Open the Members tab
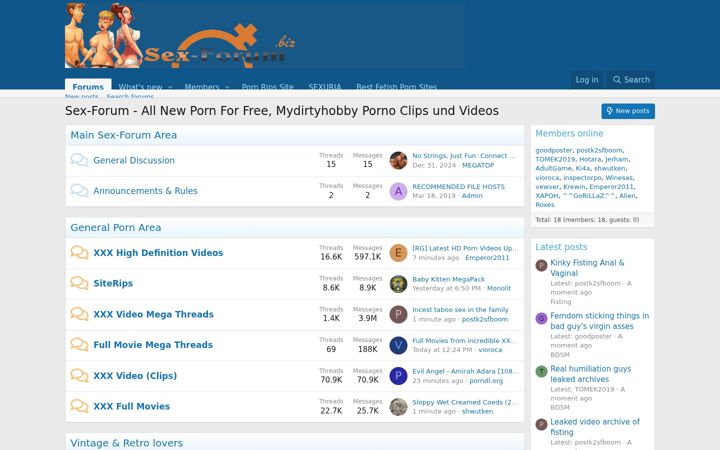 pyautogui.click(x=202, y=87)
